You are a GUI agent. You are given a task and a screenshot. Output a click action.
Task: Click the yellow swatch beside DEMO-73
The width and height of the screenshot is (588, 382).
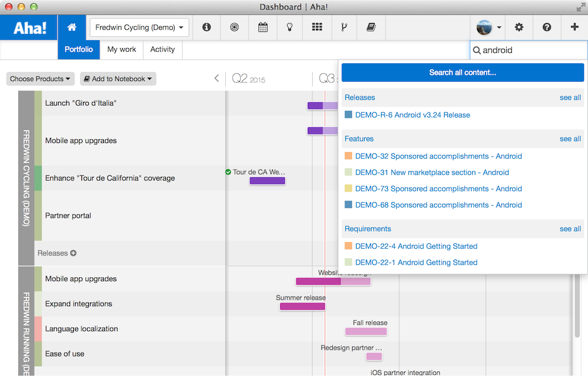pyautogui.click(x=348, y=188)
